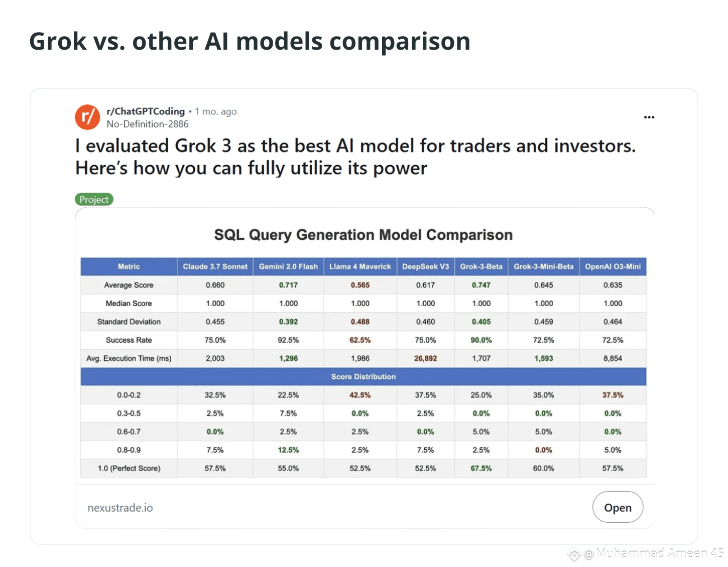Click the OpenAI O3-Mini column header
728x567 pixels.
pos(613,266)
